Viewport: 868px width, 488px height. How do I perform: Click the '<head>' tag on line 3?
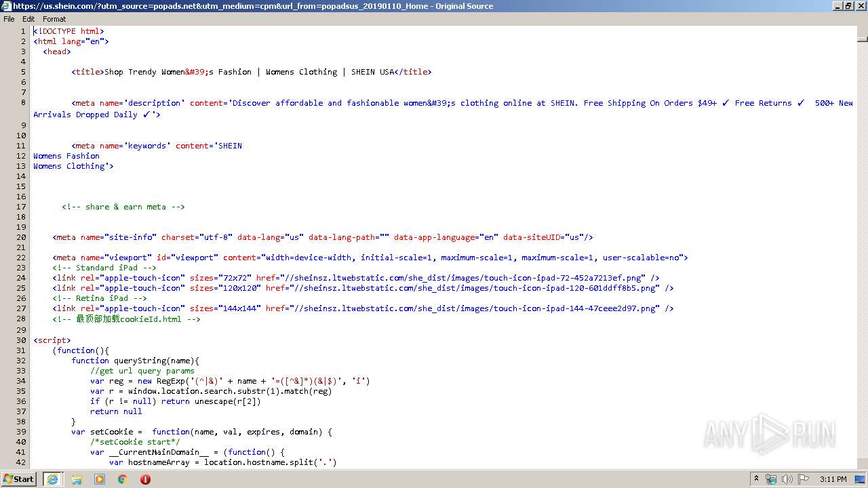point(57,52)
